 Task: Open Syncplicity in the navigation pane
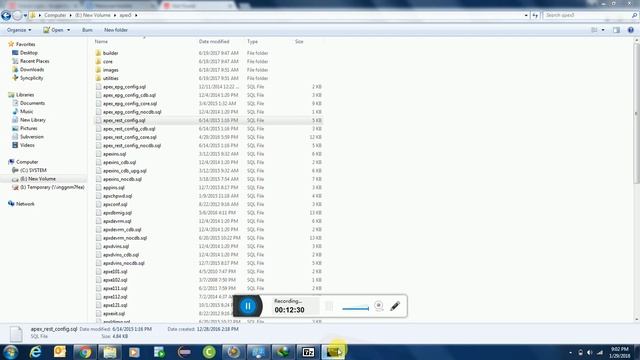click(31, 78)
